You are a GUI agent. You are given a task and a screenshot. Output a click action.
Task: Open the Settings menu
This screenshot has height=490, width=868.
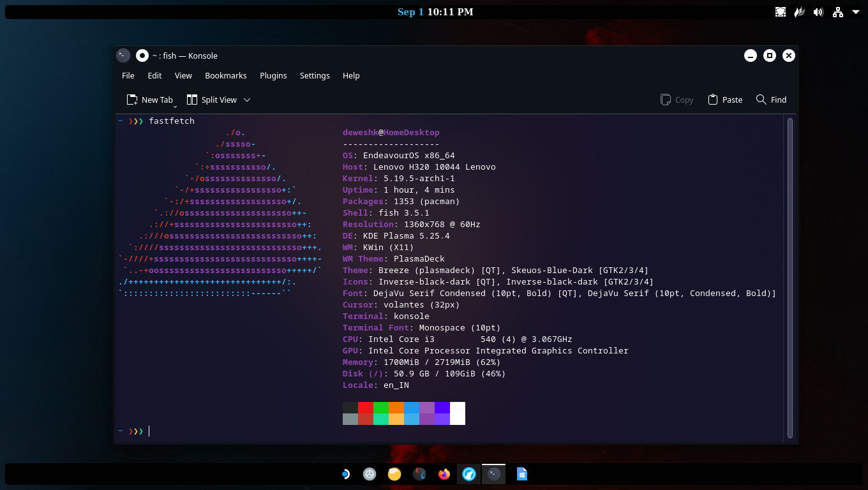point(315,75)
